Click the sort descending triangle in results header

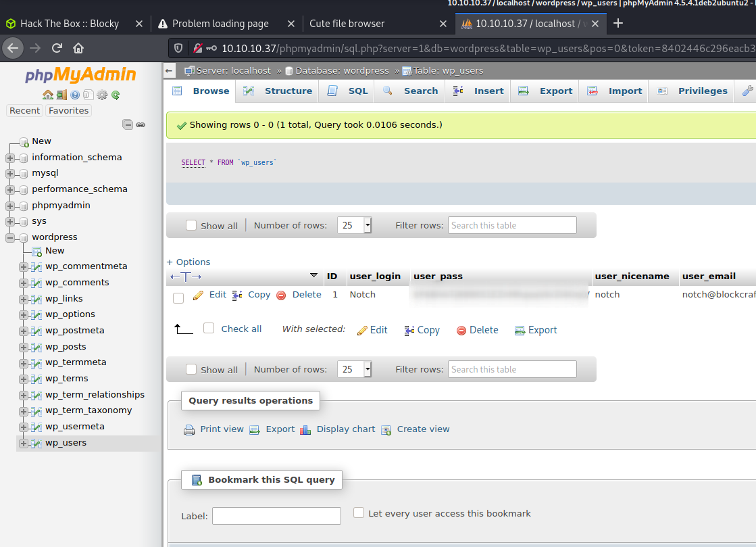tap(313, 276)
